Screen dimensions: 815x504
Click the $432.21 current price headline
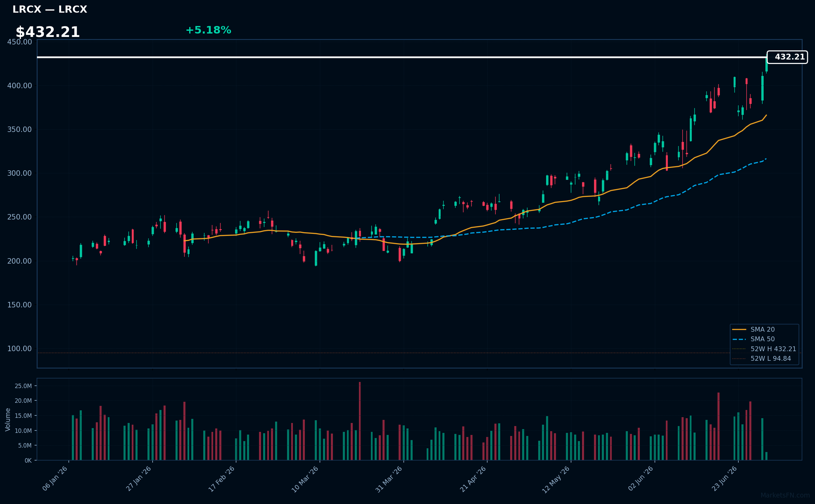click(48, 32)
